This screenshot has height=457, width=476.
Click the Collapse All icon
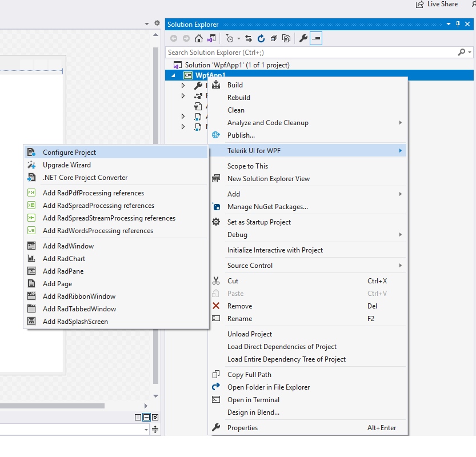click(x=274, y=38)
